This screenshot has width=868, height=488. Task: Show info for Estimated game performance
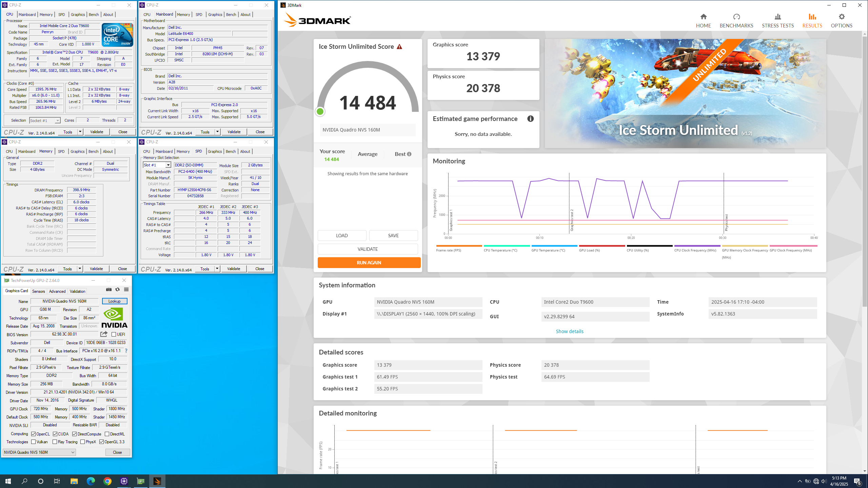530,119
